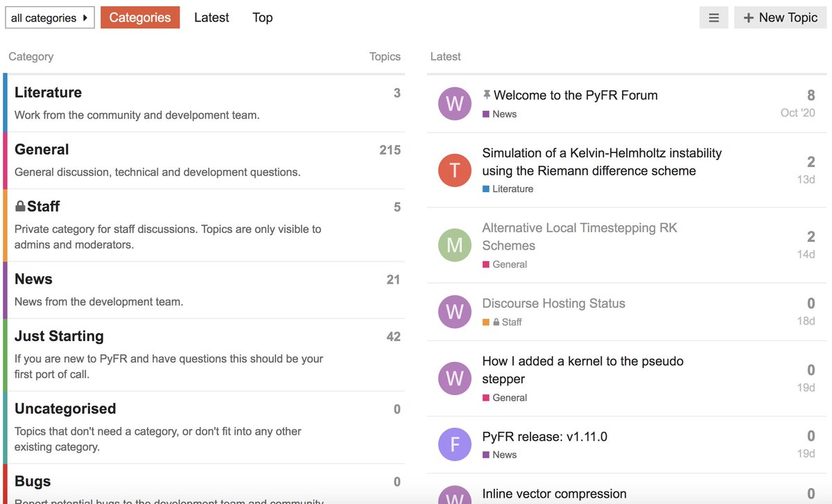Screen dimensions: 832x504
Task: Click reply count 8 on Welcome topic
Action: (811, 95)
